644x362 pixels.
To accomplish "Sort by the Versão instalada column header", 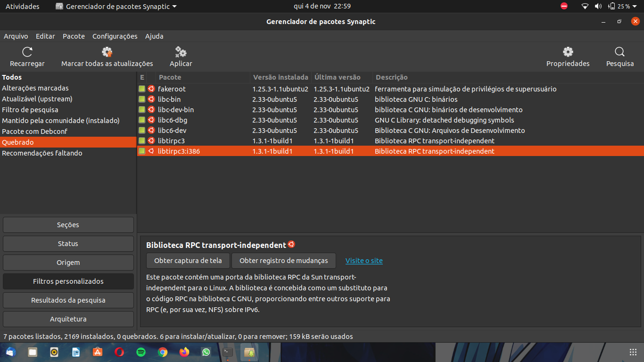I will tap(281, 77).
